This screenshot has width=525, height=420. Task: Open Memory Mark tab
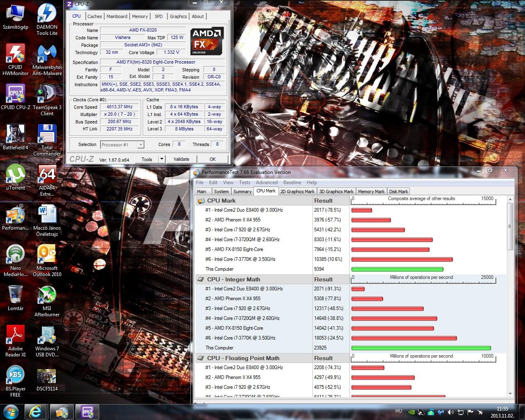click(371, 192)
